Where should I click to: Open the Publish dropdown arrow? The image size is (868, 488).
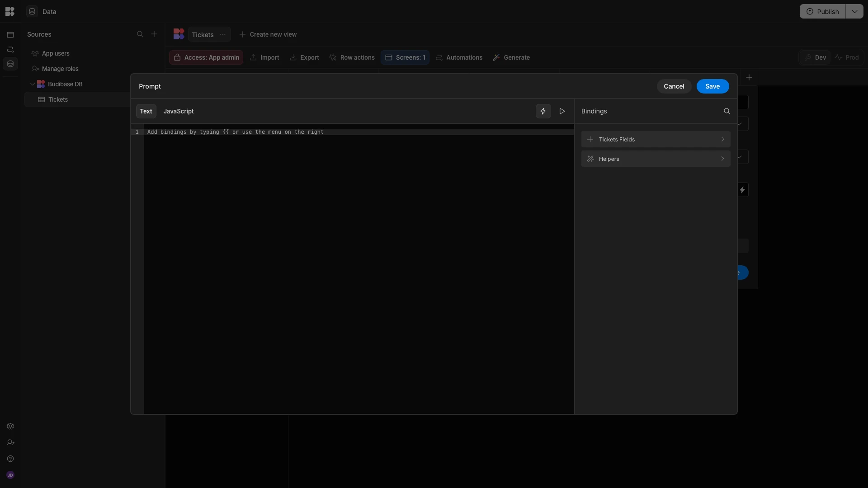(854, 11)
